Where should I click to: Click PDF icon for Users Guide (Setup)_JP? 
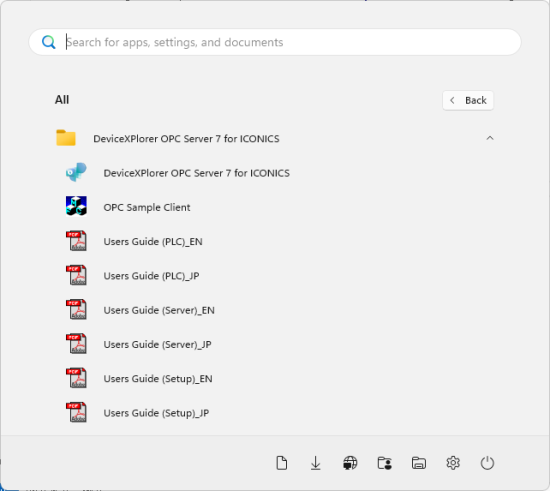tap(76, 412)
